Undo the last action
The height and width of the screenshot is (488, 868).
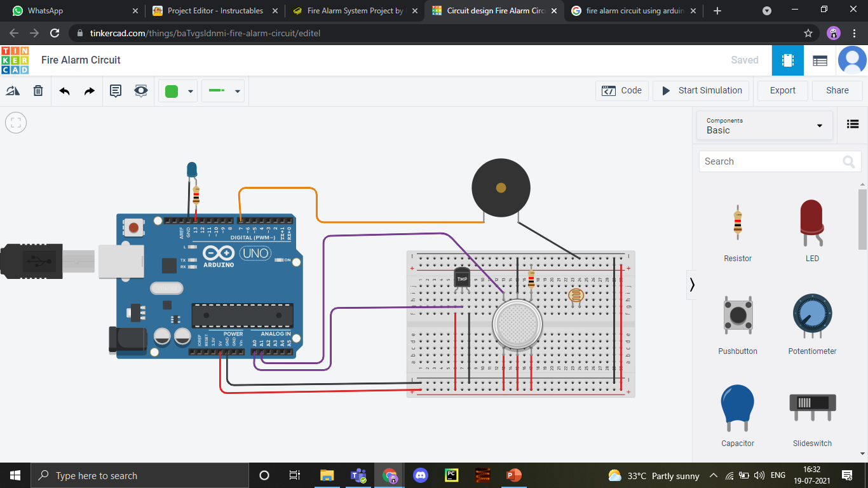[x=64, y=91]
